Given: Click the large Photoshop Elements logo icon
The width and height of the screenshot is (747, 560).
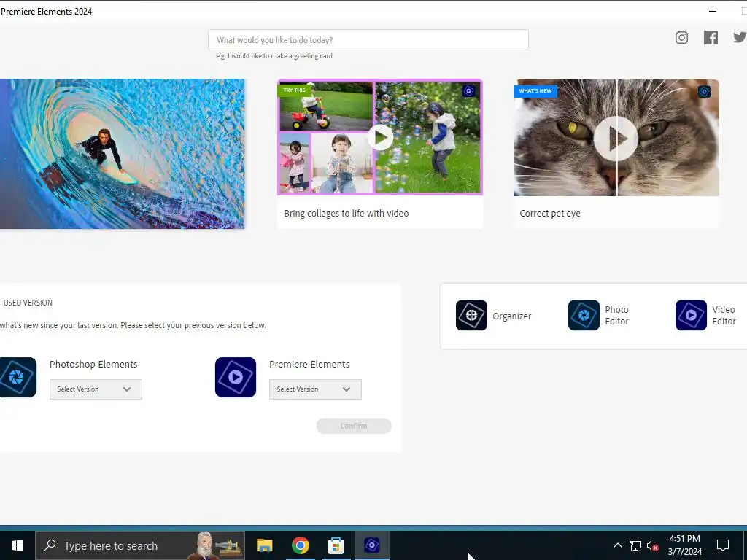Looking at the screenshot, I should tap(17, 377).
